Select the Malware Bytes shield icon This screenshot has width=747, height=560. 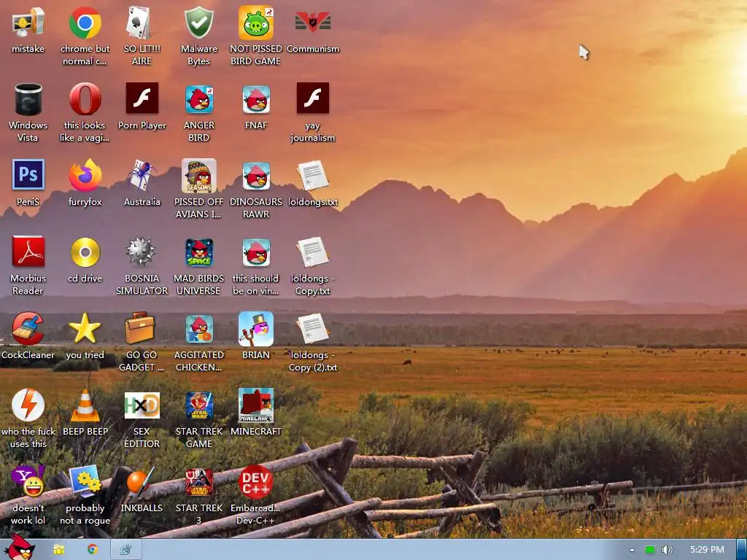coord(198,23)
